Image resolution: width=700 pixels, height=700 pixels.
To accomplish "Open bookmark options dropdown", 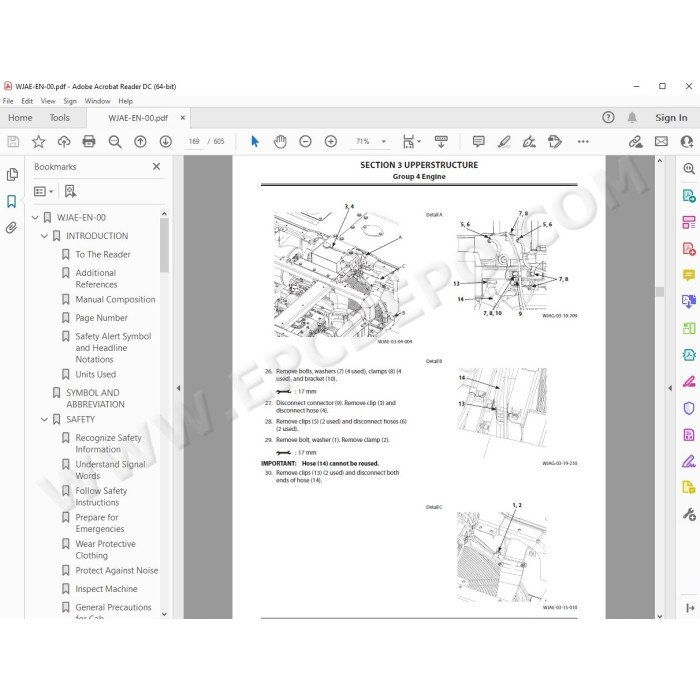I will click(44, 192).
